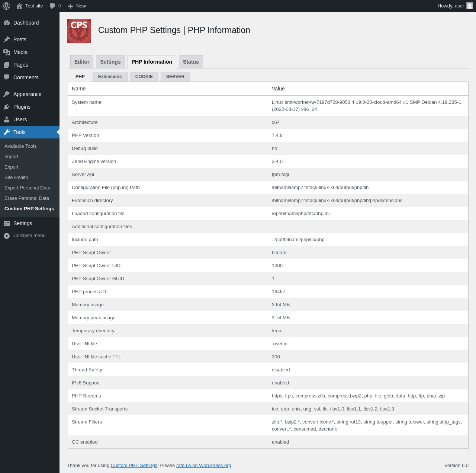This screenshot has height=473, width=476.
Task: Switch to the Settings tab
Action: [x=110, y=62]
